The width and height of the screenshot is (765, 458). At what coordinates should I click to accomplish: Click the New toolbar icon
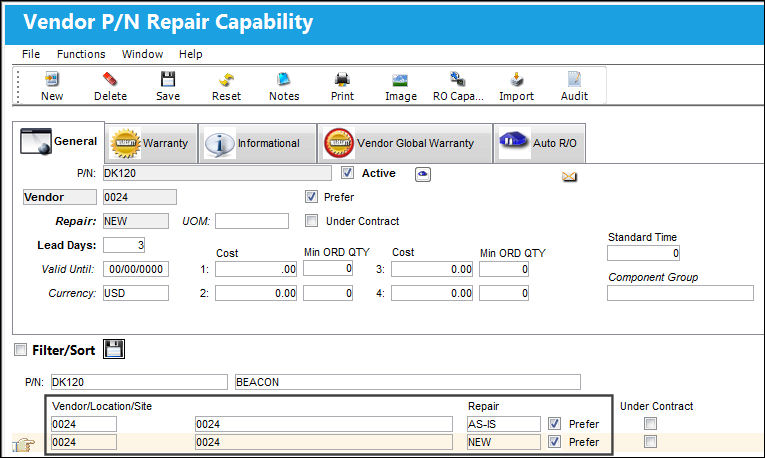coord(52,79)
